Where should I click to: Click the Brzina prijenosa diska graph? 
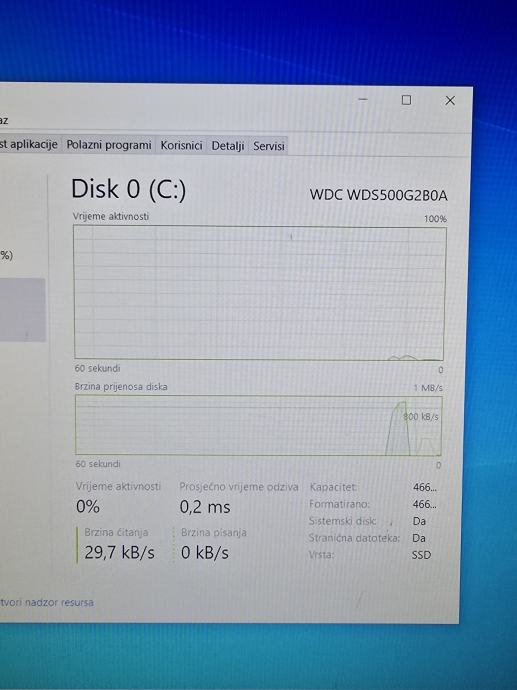tap(258, 425)
